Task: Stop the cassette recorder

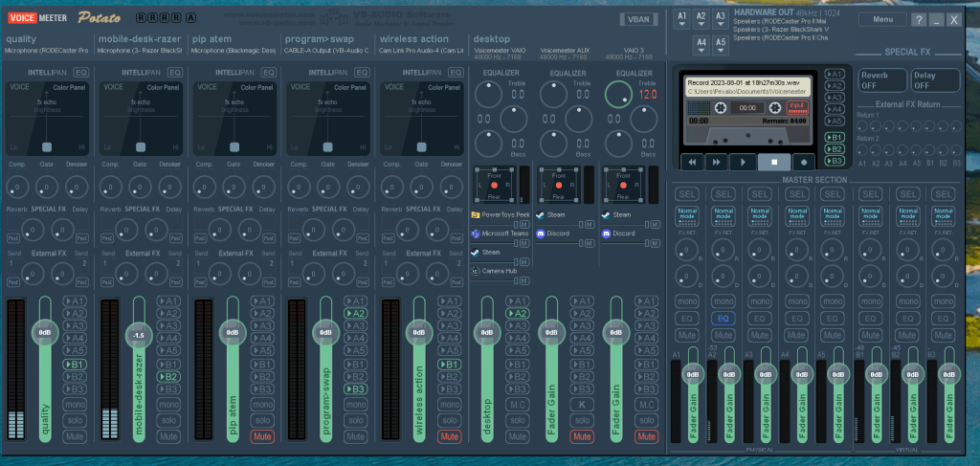Action: tap(773, 162)
